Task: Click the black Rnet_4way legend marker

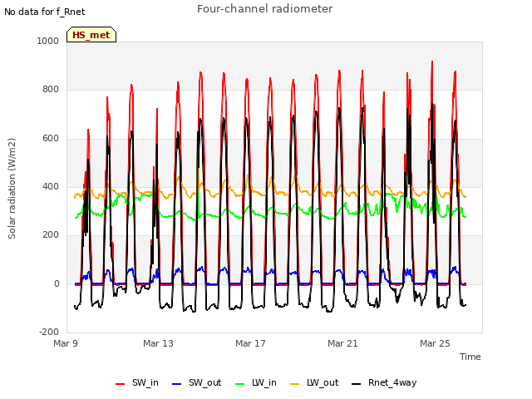Action: click(x=357, y=384)
